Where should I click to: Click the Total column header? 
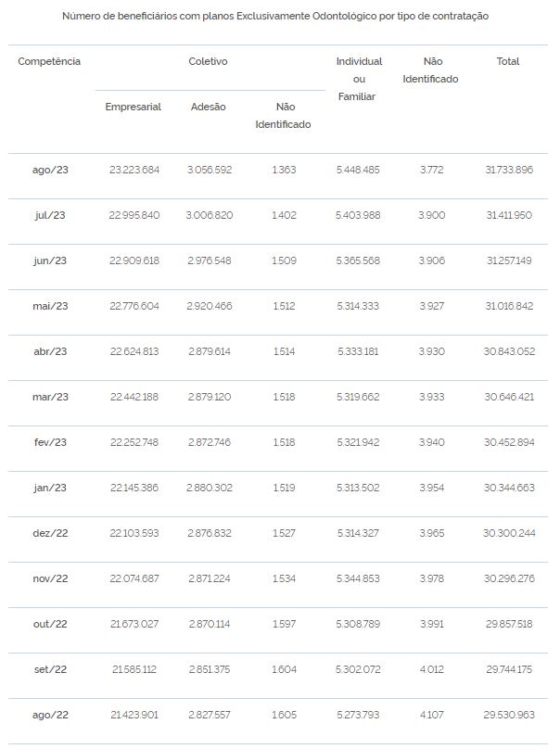point(508,61)
